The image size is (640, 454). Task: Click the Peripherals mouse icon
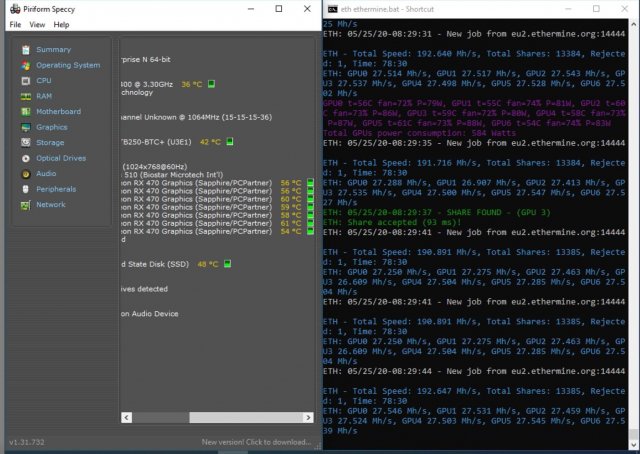click(25, 189)
